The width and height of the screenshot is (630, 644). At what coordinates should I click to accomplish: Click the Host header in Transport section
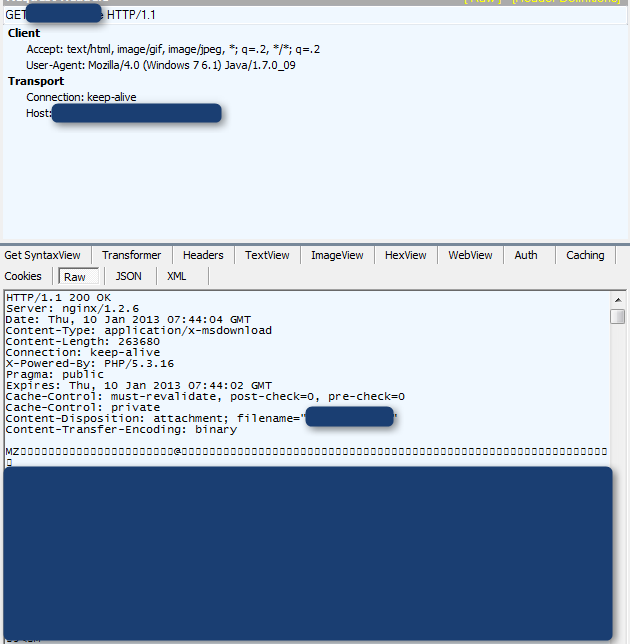click(124, 113)
